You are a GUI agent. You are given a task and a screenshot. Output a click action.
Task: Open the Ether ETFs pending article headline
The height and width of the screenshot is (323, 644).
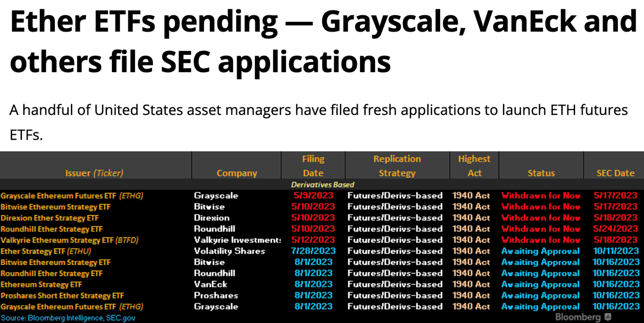tap(322, 41)
